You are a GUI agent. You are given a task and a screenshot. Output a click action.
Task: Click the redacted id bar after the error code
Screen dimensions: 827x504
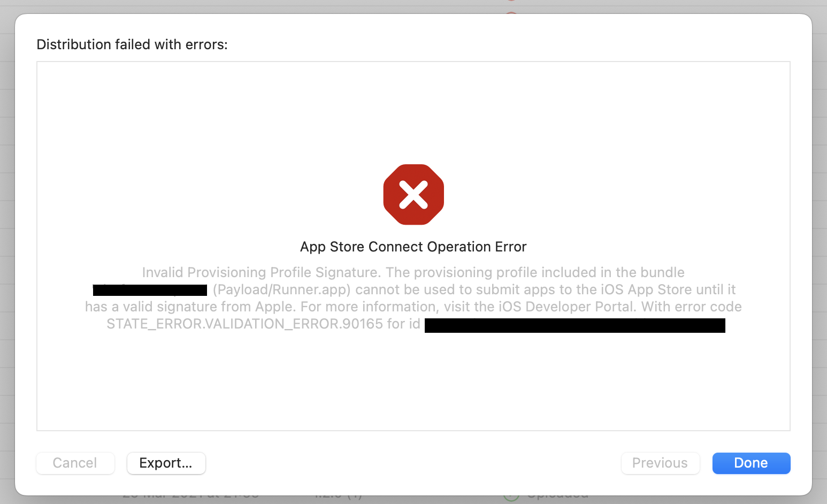pos(575,325)
